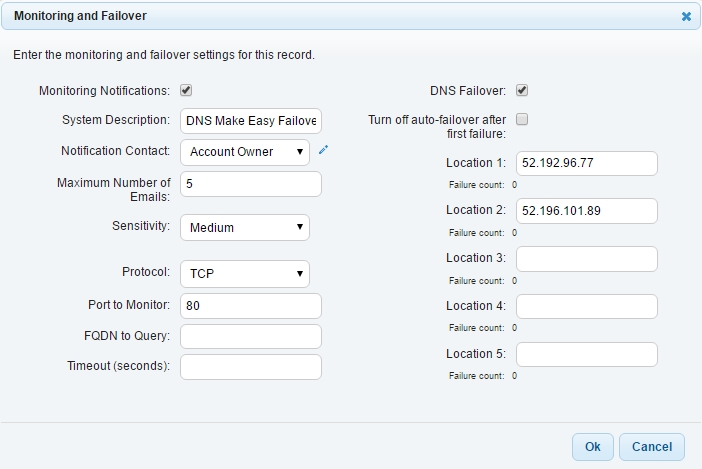Click the Location 4 label
702x469 pixels.
475,306
